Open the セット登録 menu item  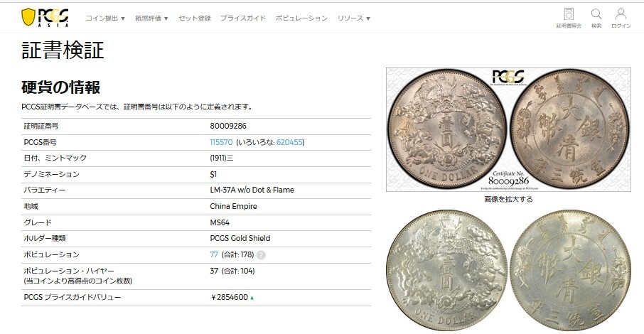click(x=194, y=18)
